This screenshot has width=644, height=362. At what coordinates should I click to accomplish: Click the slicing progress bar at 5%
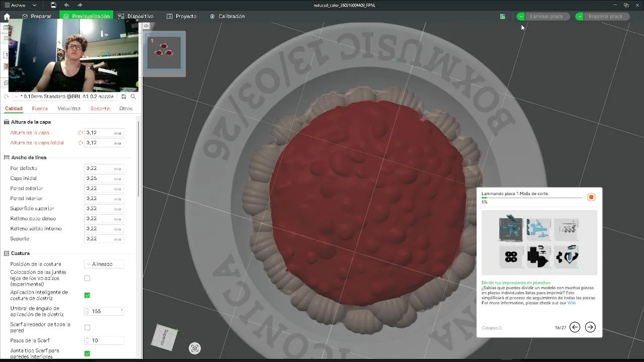531,198
